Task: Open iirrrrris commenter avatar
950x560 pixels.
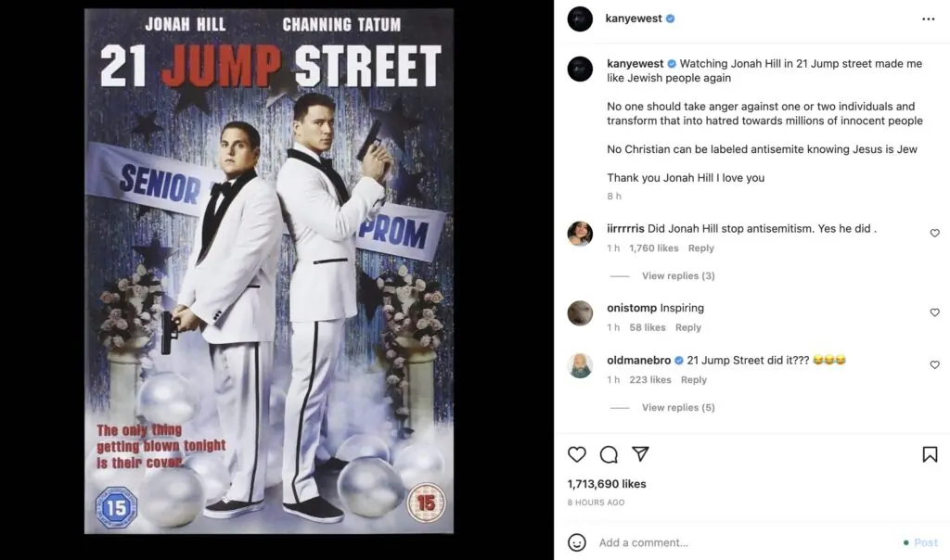Action: [580, 234]
